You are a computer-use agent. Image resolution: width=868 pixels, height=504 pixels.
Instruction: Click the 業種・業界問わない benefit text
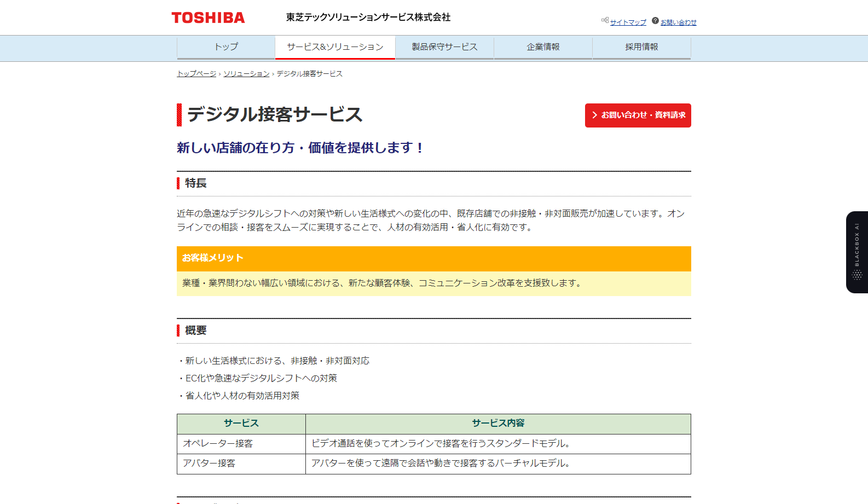tap(383, 283)
